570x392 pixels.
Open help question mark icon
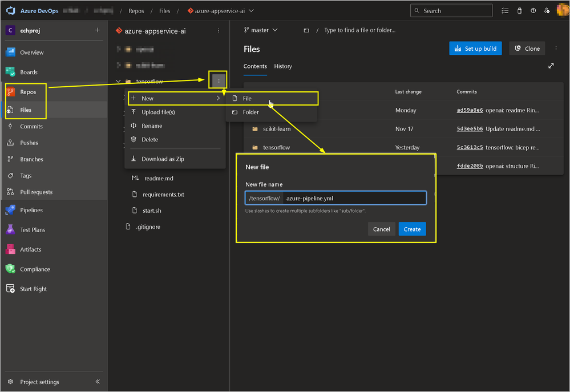pyautogui.click(x=533, y=10)
